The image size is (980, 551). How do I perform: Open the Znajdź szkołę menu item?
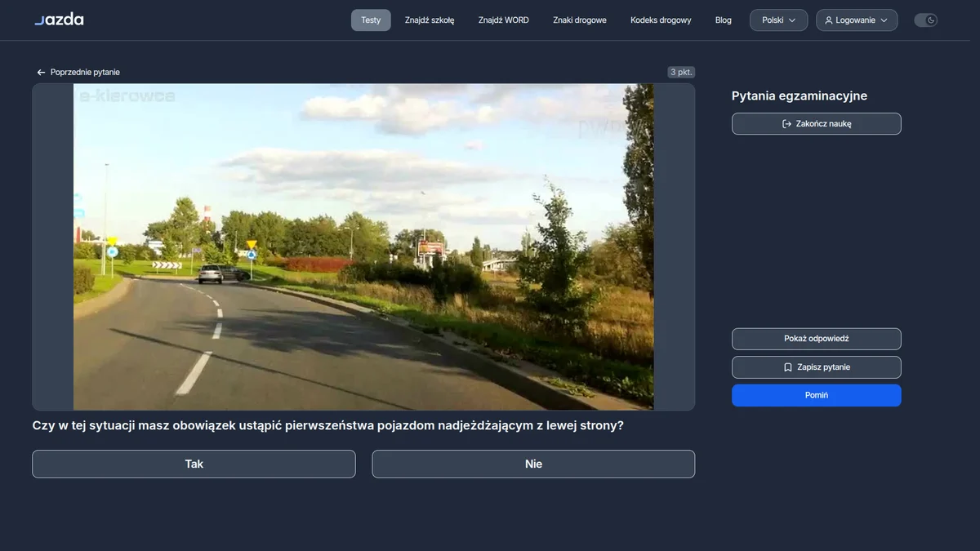click(x=430, y=20)
